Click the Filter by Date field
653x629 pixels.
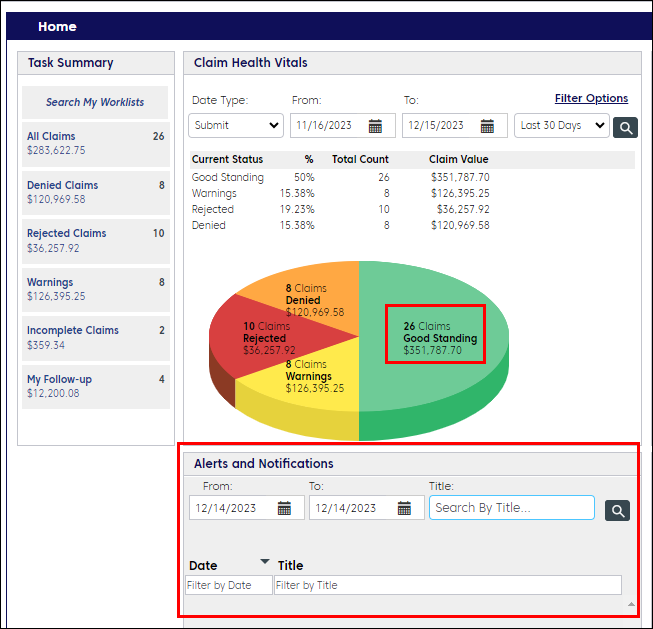click(x=229, y=585)
